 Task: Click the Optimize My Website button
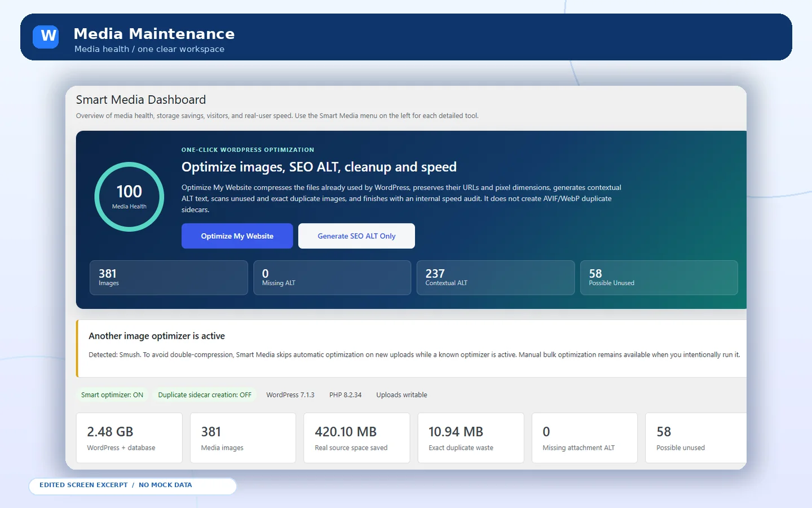(x=237, y=236)
